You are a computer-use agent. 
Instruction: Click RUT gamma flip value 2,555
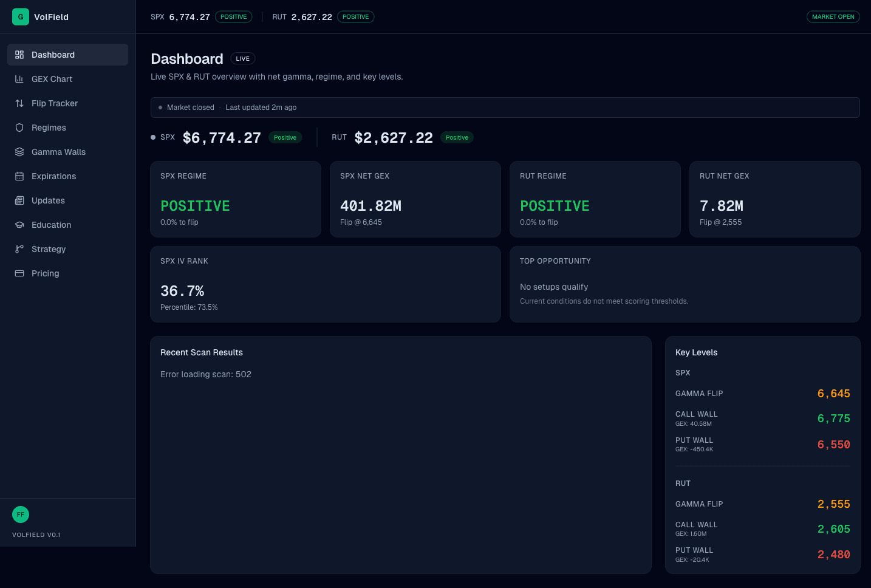tap(833, 504)
